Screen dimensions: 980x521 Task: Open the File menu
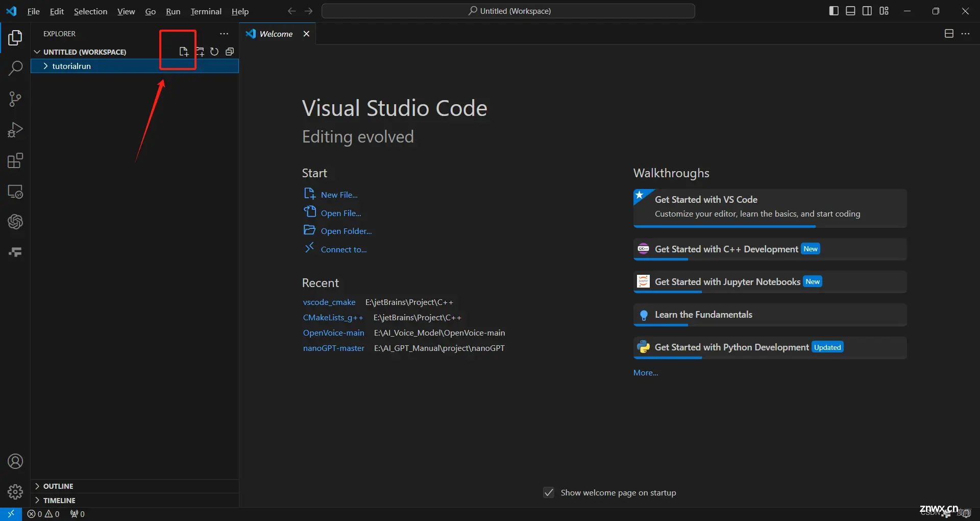33,11
